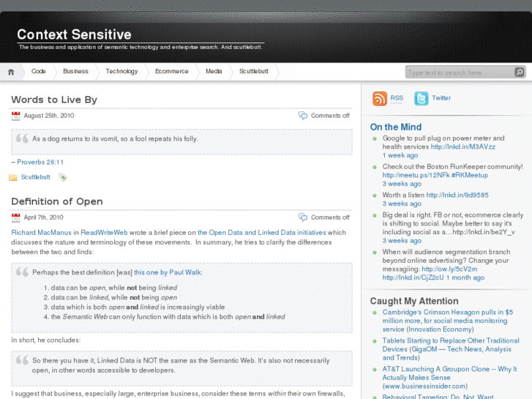Click 'Comments off' on Definition of Open
This screenshot has height=399, width=532.
(x=330, y=217)
